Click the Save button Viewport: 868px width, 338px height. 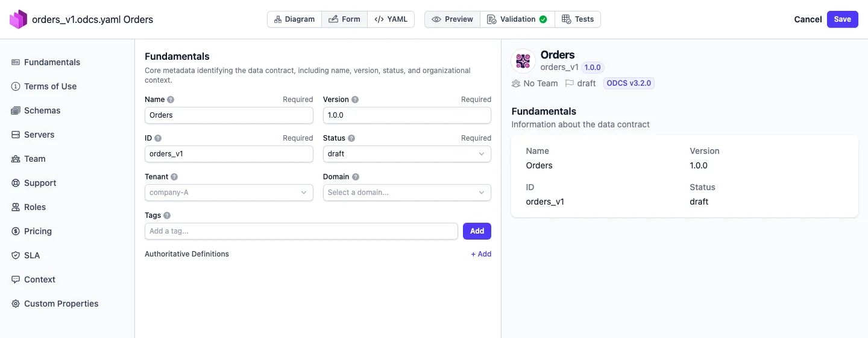(x=842, y=19)
